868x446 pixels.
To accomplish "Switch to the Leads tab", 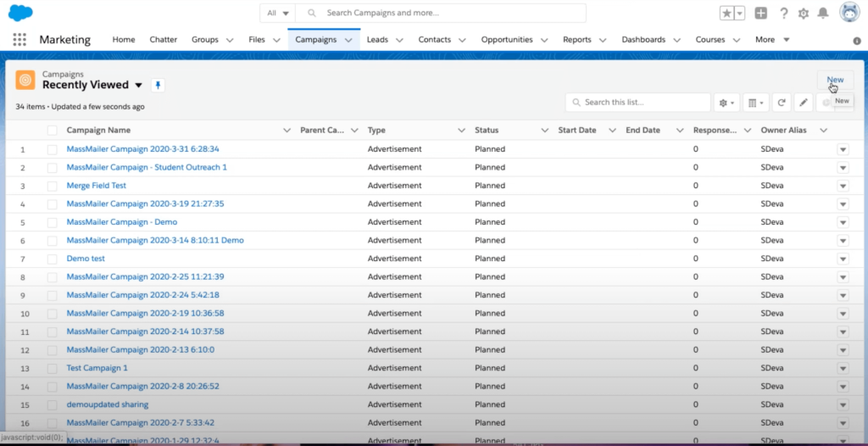I will tap(377, 40).
